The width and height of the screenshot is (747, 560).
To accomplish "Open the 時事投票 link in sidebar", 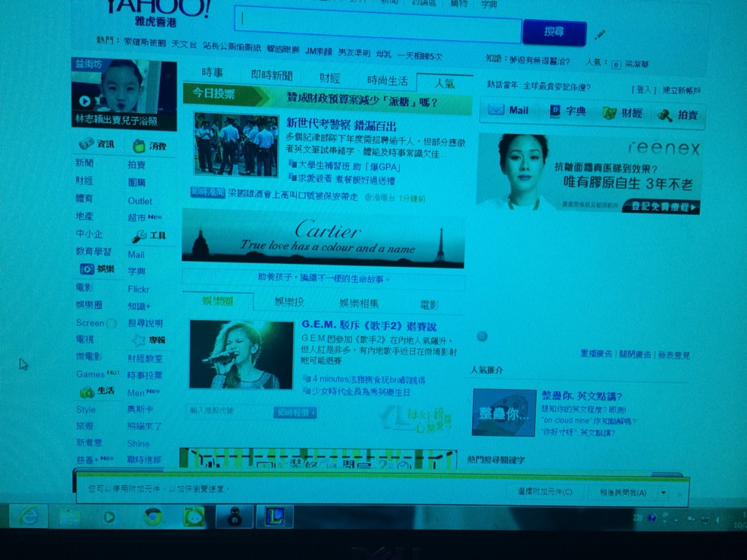I will tap(145, 376).
